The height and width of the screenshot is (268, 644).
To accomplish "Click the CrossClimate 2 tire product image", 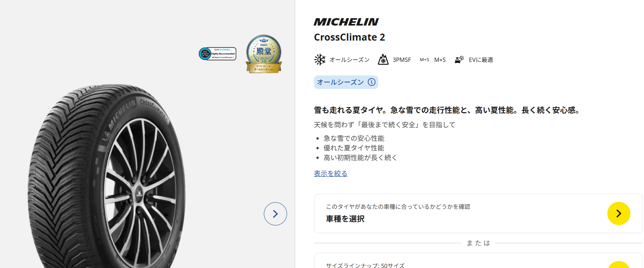I will coord(107,176).
